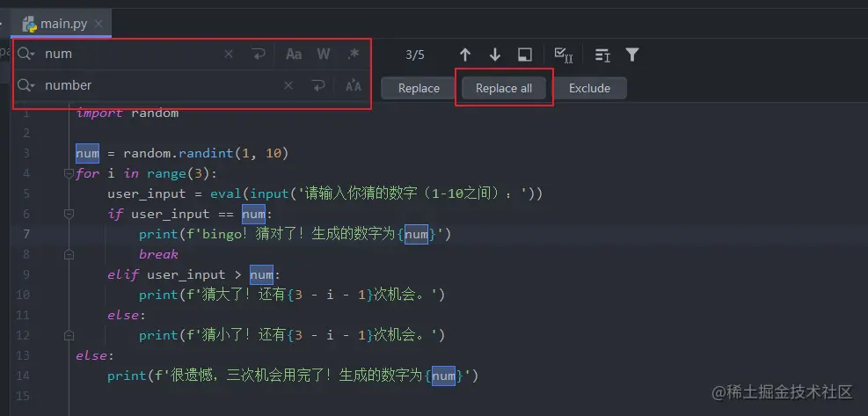Collapse the for loop fold marker

pos(69,174)
